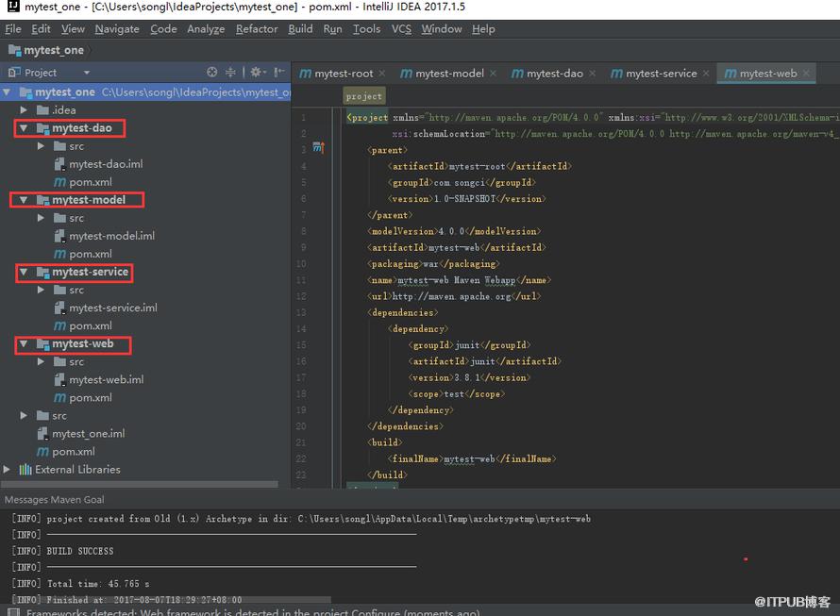Click the mytest-dao module folder icon

click(x=42, y=128)
